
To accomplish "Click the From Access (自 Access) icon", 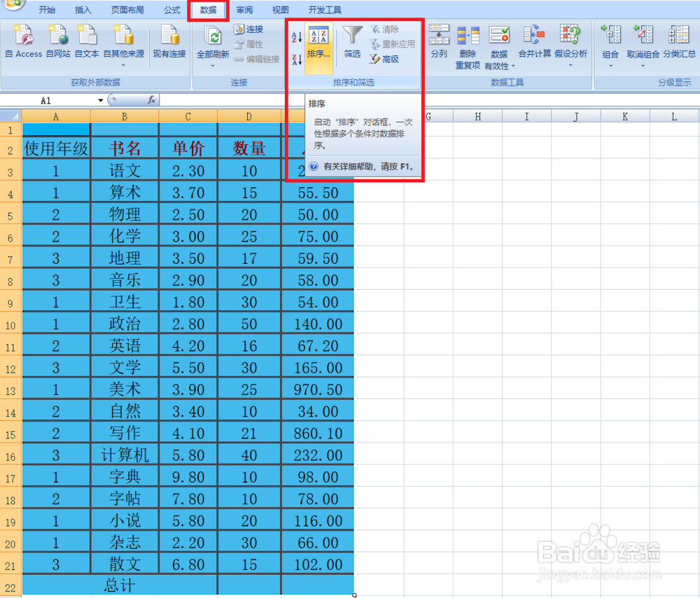I will [x=24, y=41].
